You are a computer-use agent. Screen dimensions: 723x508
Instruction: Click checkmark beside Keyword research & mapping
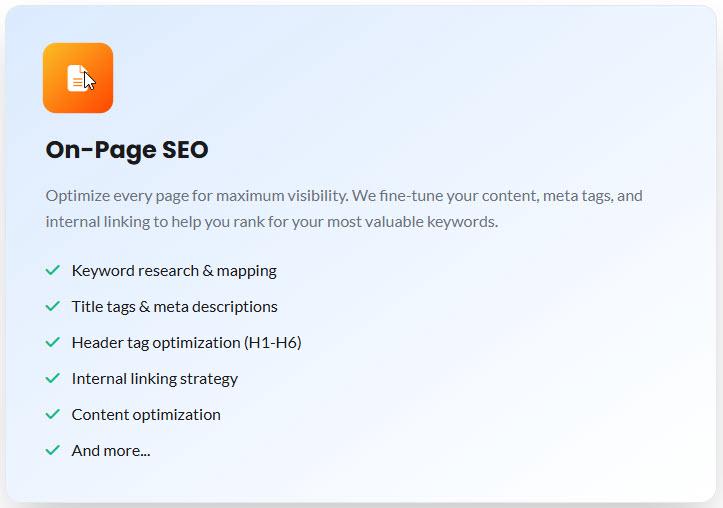tap(53, 270)
